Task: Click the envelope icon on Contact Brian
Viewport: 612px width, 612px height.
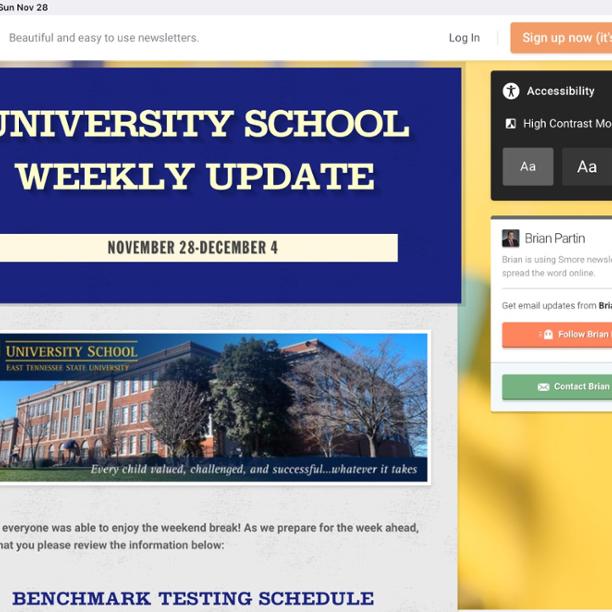Action: pyautogui.click(x=543, y=387)
